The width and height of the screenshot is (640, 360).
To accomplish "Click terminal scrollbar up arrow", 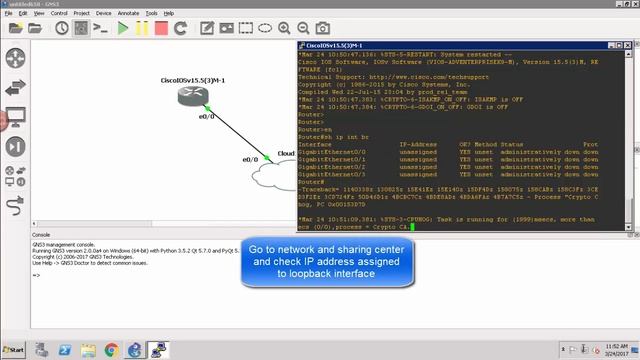I will pyautogui.click(x=629, y=54).
